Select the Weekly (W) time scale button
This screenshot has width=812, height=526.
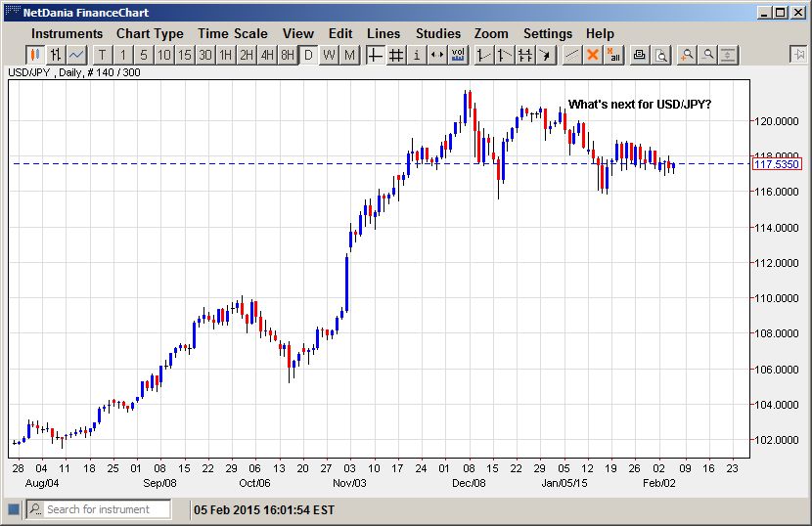pyautogui.click(x=330, y=55)
